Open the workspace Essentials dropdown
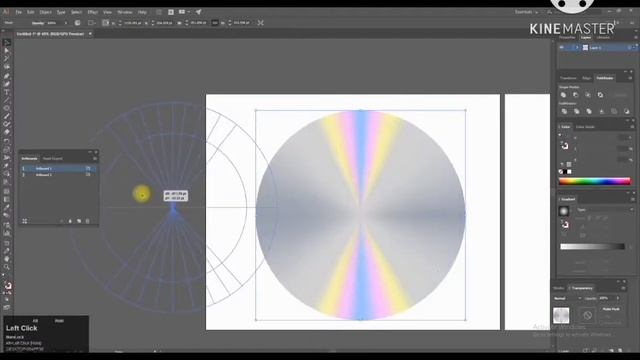Image resolution: width=640 pixels, height=360 pixels. [526, 12]
